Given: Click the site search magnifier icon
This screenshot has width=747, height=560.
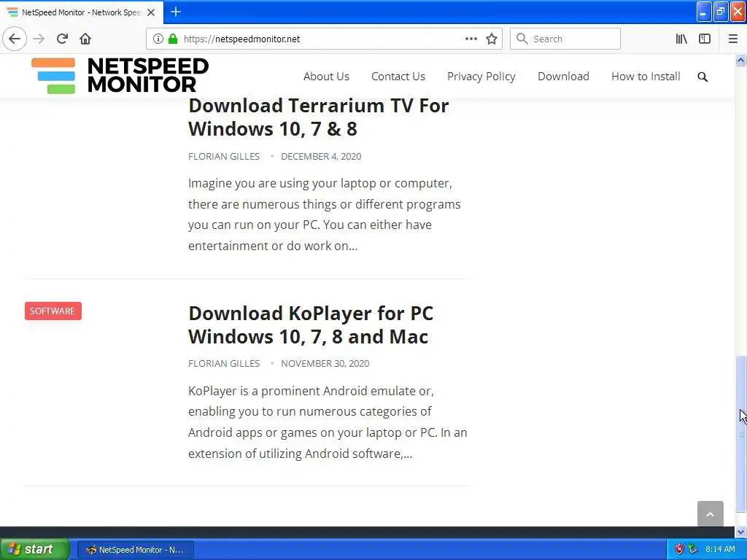Looking at the screenshot, I should pyautogui.click(x=703, y=77).
